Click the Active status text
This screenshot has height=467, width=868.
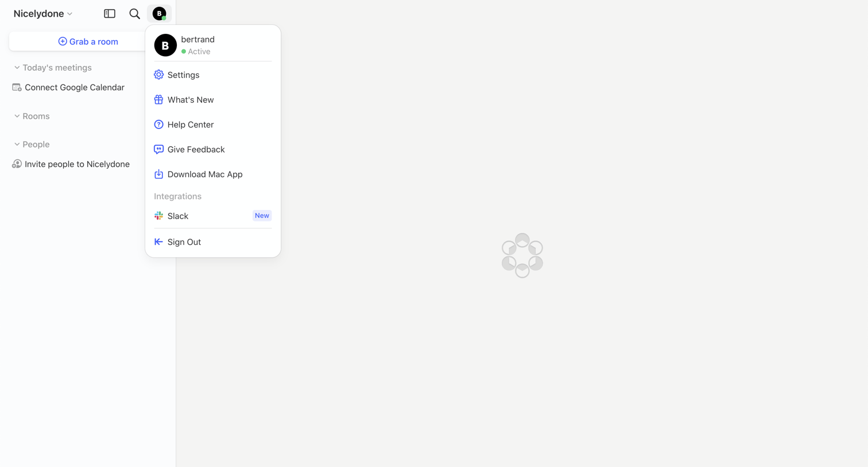click(199, 52)
